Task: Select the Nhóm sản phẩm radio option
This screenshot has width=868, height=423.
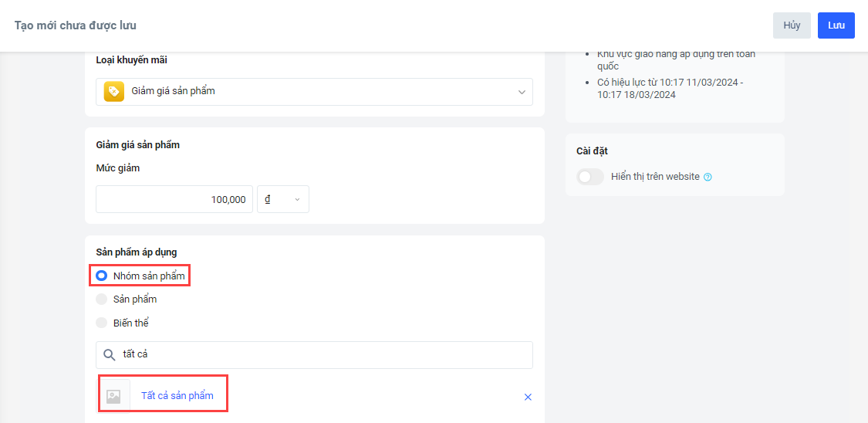Action: 101,276
